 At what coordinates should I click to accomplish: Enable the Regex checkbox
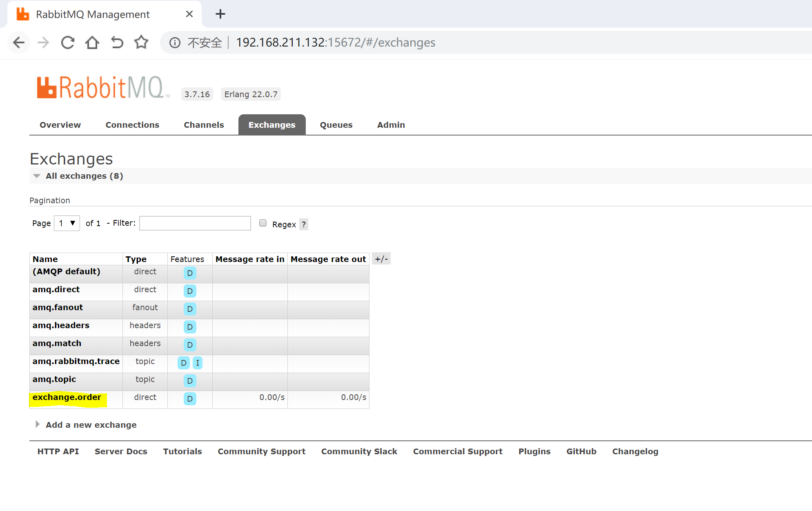click(x=263, y=223)
